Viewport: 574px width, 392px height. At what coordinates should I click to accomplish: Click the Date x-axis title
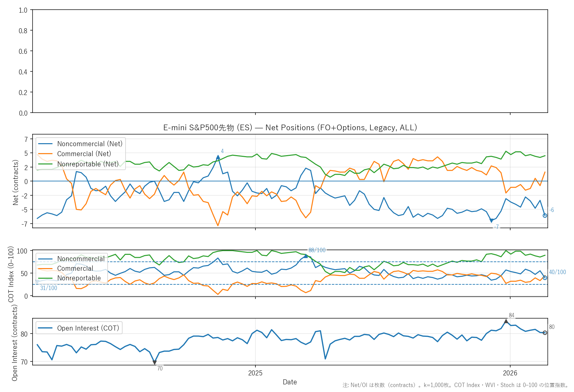tap(290, 382)
